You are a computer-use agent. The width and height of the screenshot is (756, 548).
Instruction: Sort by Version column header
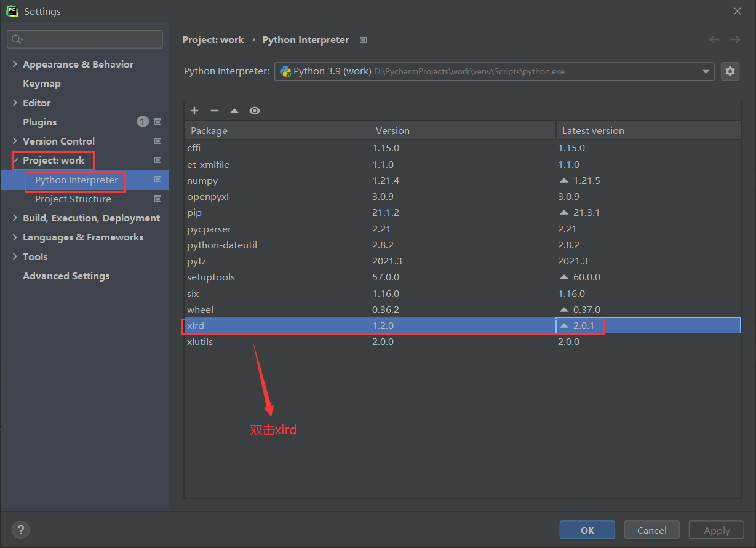point(463,130)
